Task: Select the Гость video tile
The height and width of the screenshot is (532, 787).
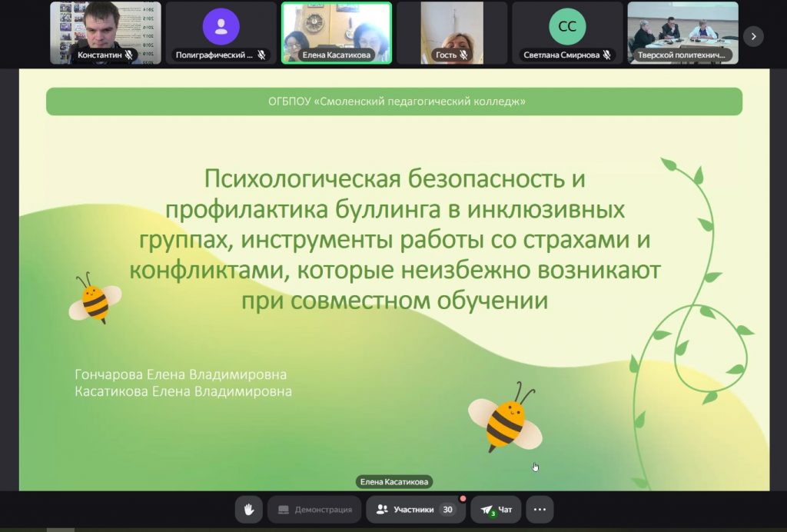Action: [x=451, y=27]
